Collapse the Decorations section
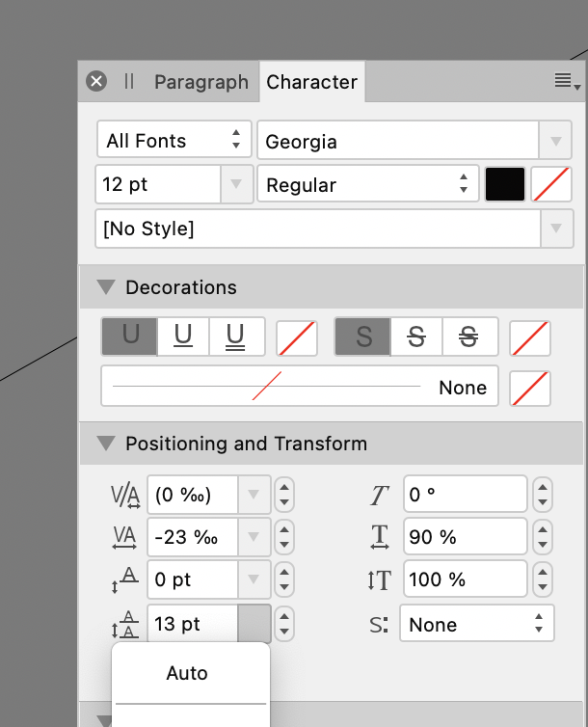The width and height of the screenshot is (588, 727). 106,287
